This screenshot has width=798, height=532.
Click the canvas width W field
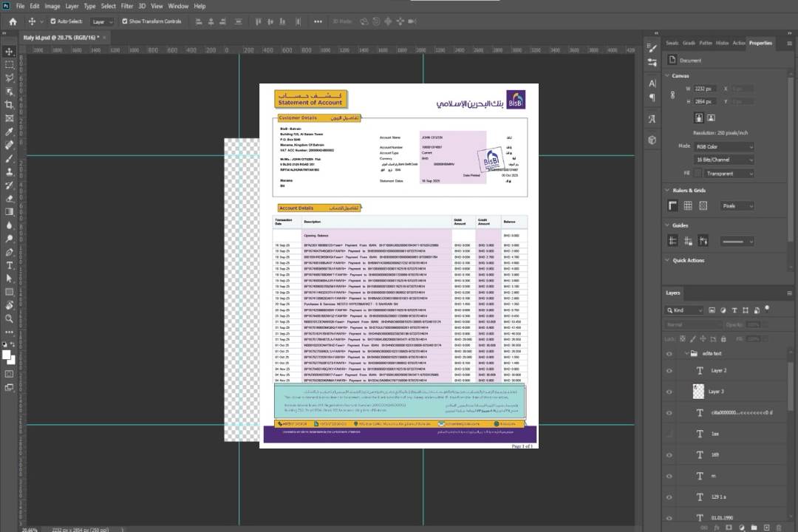[x=706, y=89]
